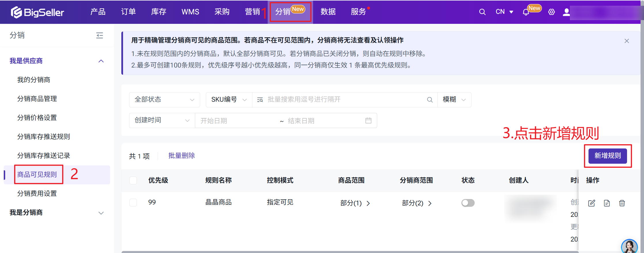Open the SKU编号 search type dropdown

coord(229,100)
